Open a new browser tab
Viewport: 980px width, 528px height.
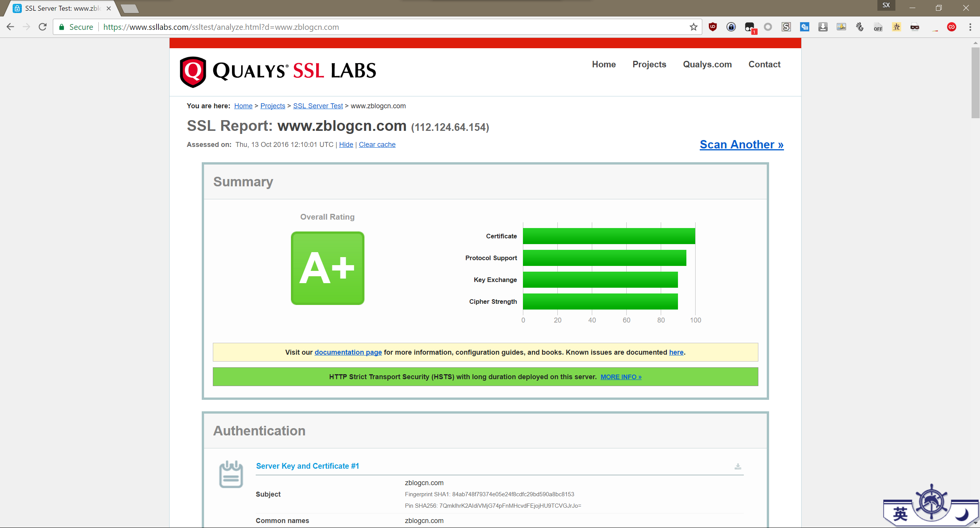pyautogui.click(x=130, y=9)
